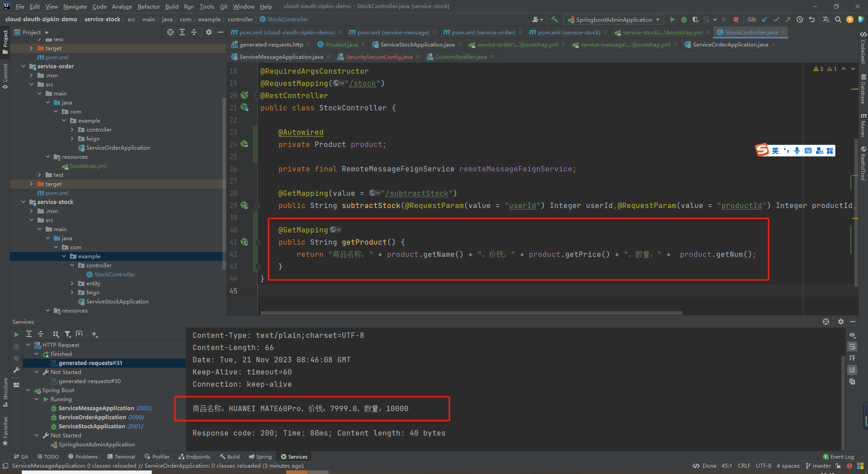The width and height of the screenshot is (868, 474).
Task: Open the Problems tool window
Action: 83,457
